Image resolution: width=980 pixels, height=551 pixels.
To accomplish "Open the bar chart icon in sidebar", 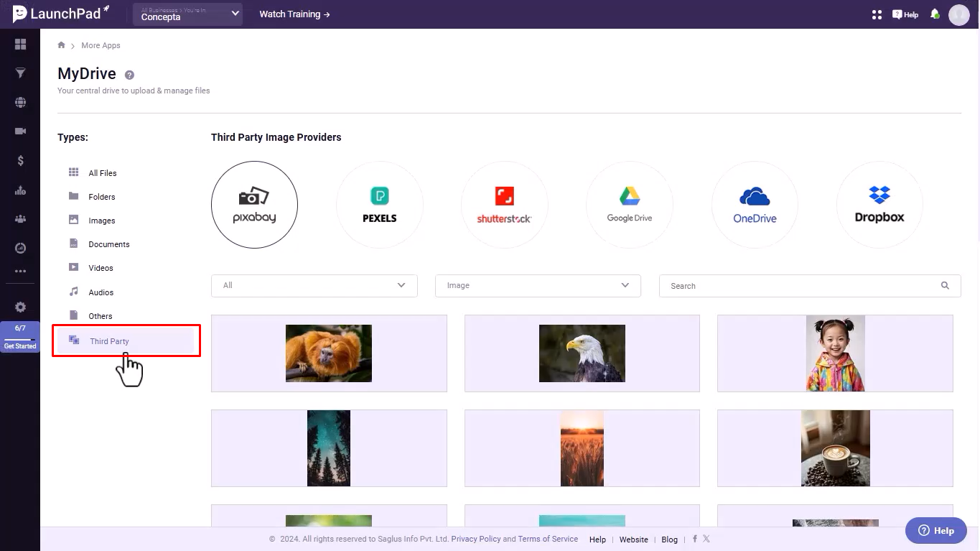I will click(20, 190).
